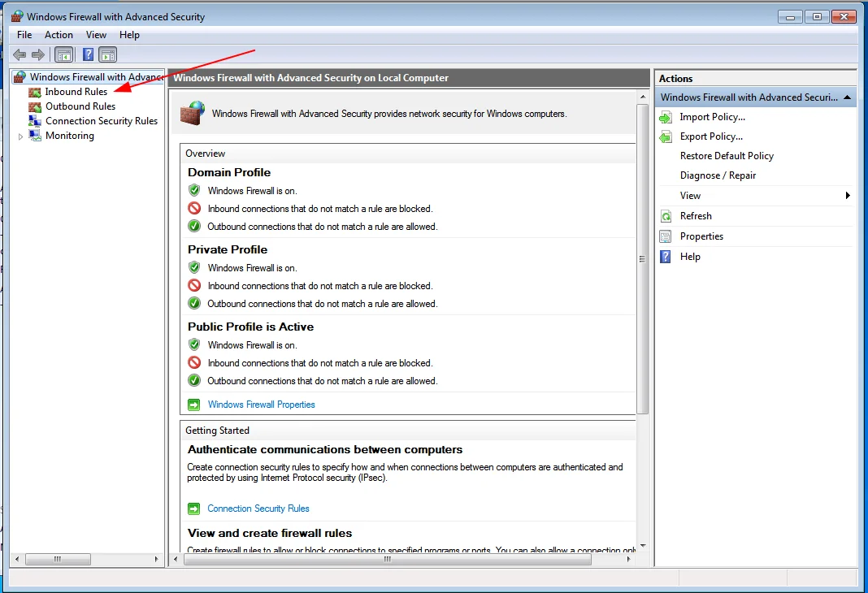Click the Domain Profile inbound blocked red icon
Image resolution: width=868 pixels, height=593 pixels.
click(x=194, y=209)
